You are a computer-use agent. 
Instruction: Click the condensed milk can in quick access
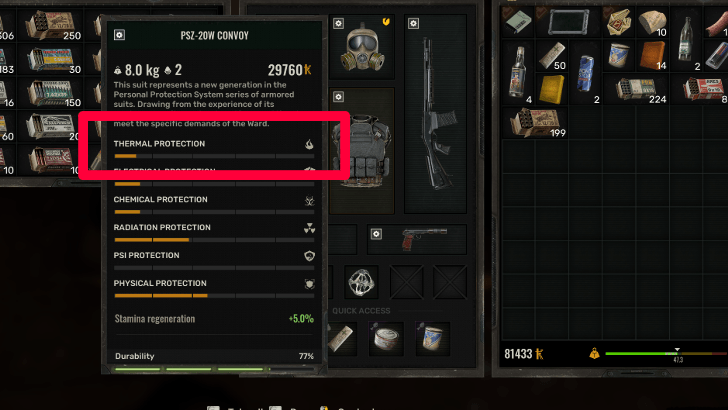(432, 338)
